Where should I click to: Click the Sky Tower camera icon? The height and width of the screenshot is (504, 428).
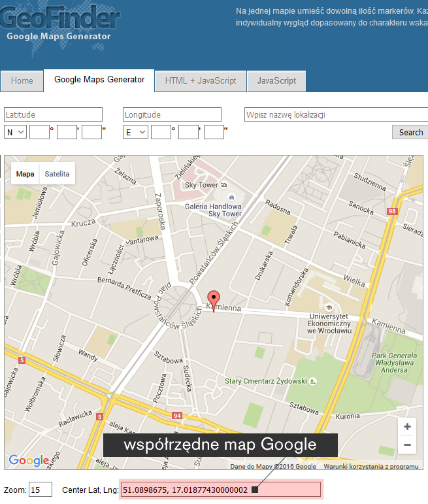pyautogui.click(x=224, y=185)
